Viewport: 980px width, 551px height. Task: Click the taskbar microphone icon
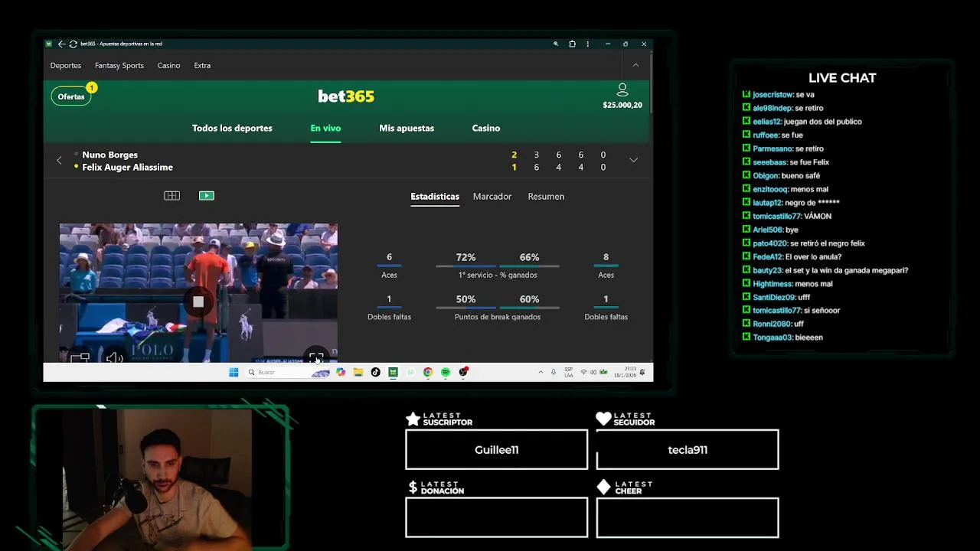[x=554, y=373]
